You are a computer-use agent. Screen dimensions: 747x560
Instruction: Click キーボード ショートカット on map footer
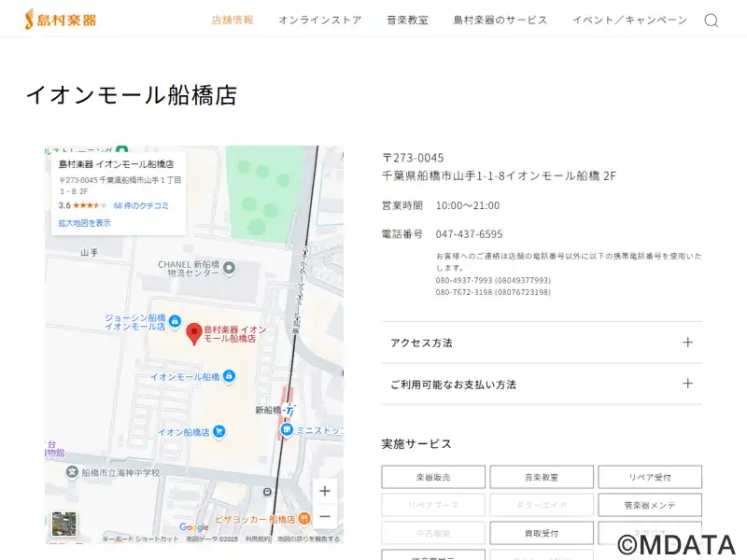(141, 539)
